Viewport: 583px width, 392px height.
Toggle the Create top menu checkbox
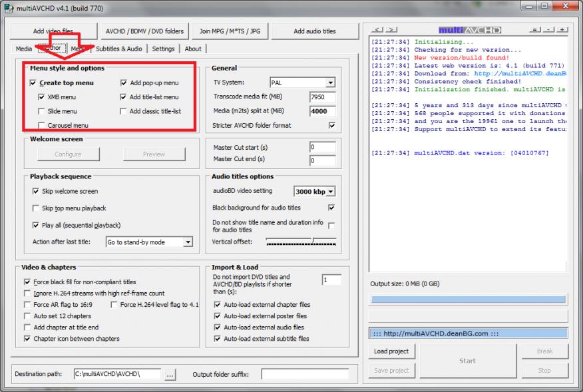[33, 83]
